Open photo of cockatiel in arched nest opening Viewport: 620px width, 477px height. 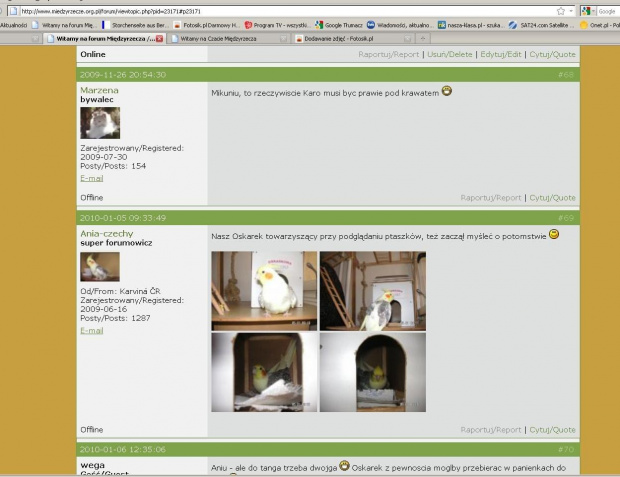click(373, 372)
